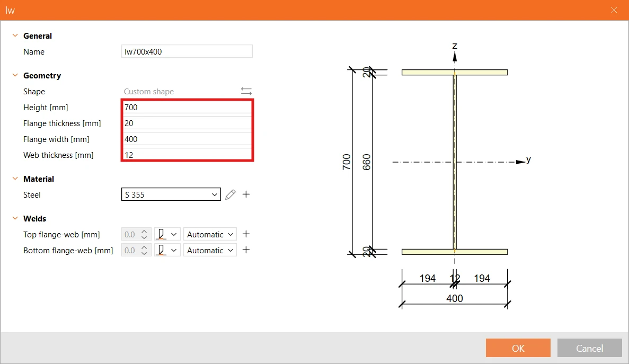Add weld for Top flange-web row

click(246, 234)
